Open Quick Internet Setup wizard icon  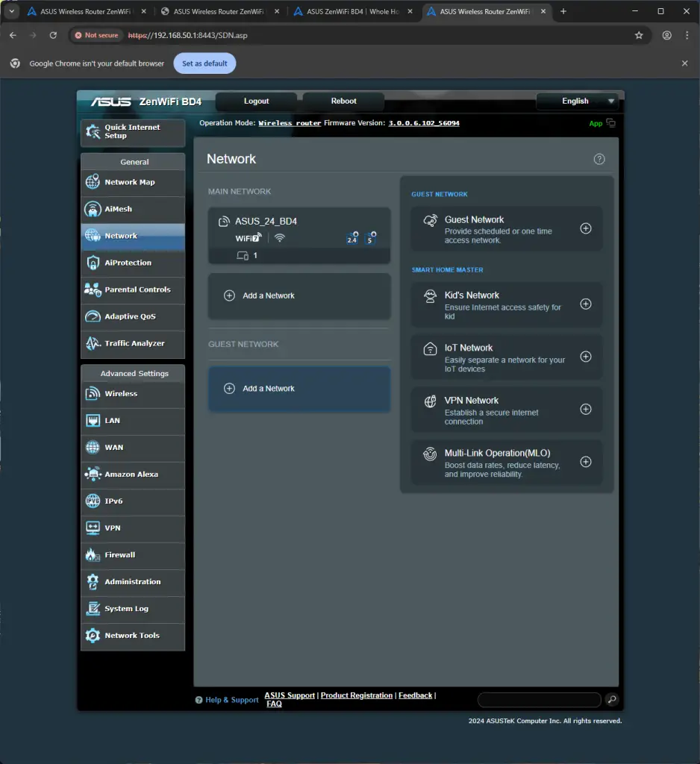click(93, 131)
